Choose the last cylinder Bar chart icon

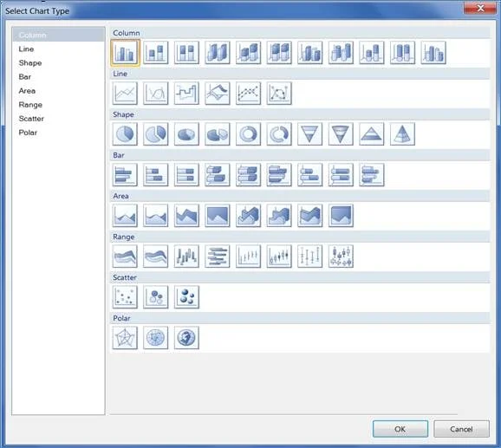[372, 175]
